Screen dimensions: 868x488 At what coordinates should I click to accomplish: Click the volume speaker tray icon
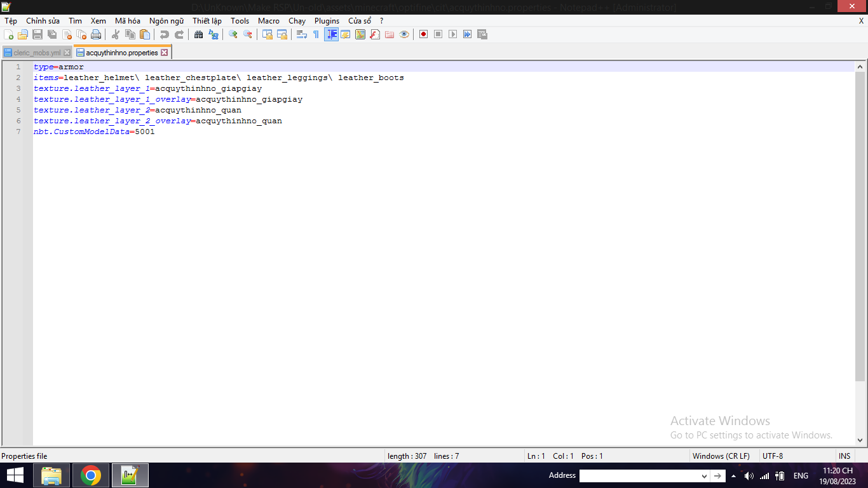tap(749, 476)
